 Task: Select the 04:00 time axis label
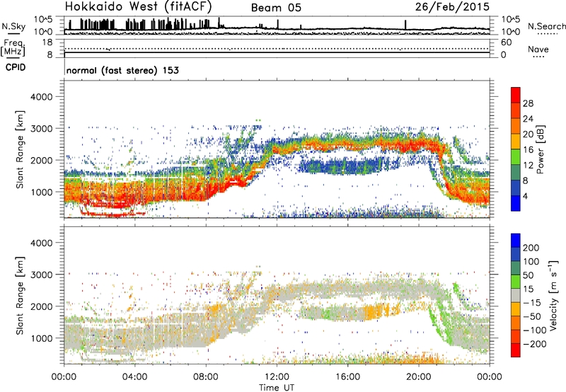(x=135, y=377)
